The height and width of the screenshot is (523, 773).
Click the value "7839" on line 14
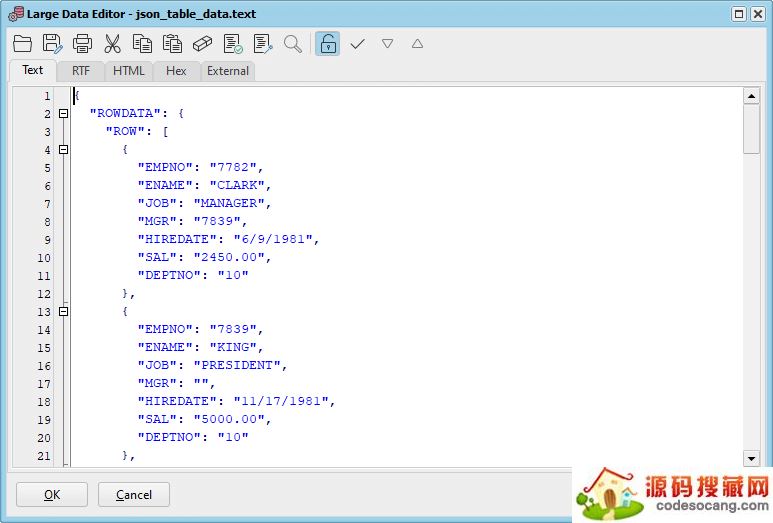point(233,329)
